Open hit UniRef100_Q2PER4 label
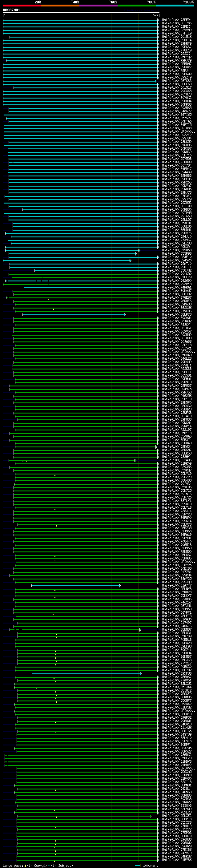Viewport: 197px width, 868px height. point(177,20)
